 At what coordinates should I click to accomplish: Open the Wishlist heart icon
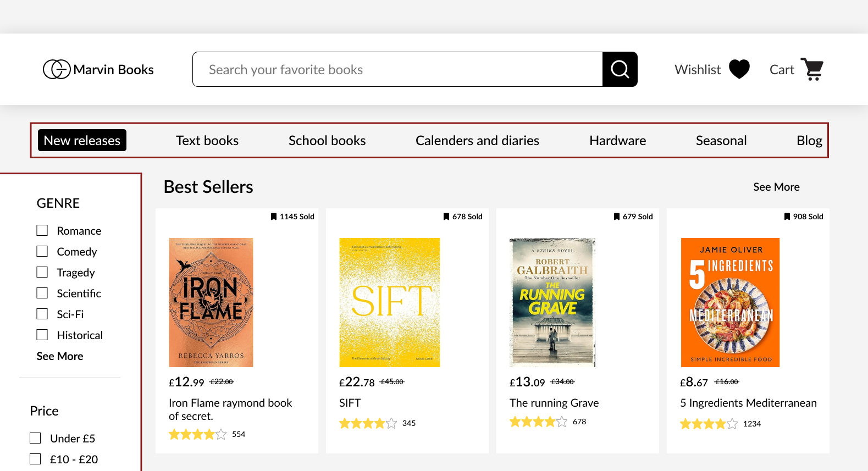(739, 69)
